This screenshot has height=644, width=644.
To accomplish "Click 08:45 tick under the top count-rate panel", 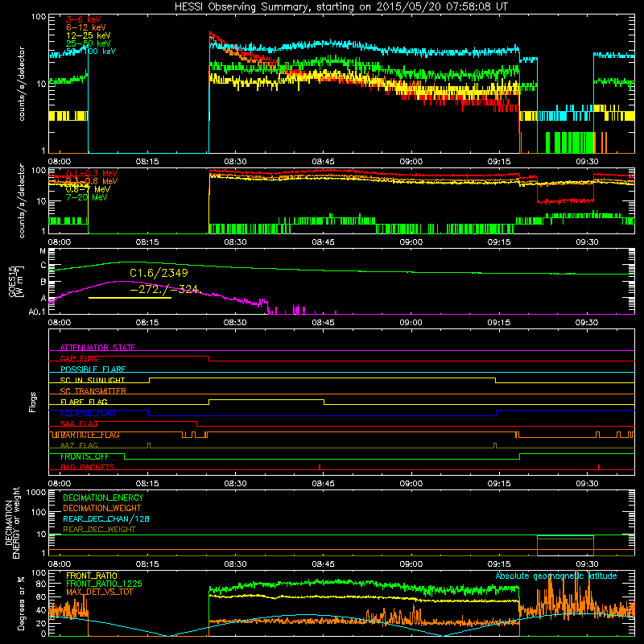I will pos(323,162).
